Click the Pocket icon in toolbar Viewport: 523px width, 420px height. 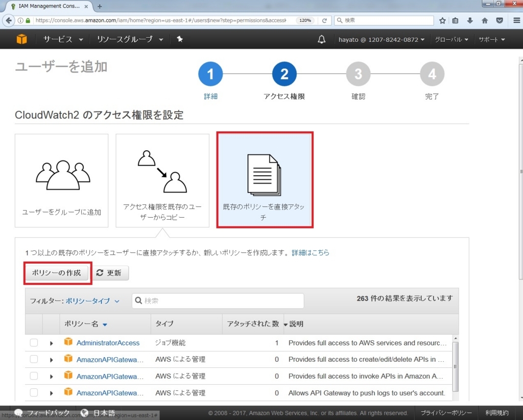500,20
